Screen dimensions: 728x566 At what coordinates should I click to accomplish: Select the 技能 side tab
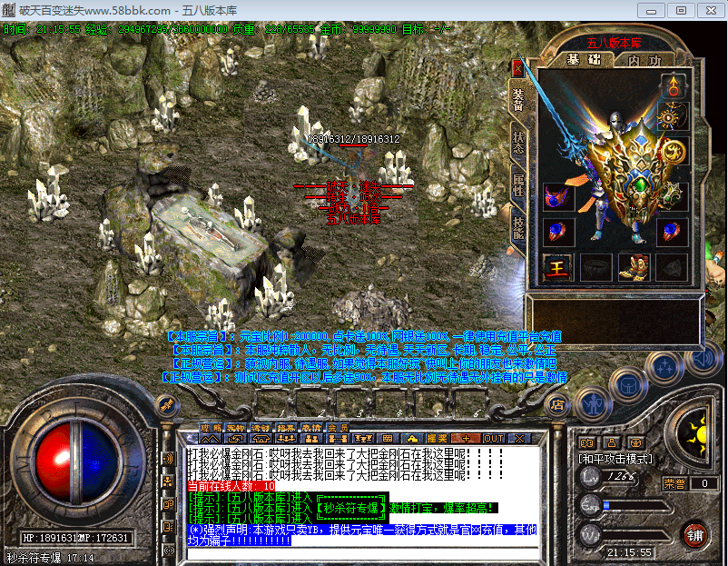coord(518,228)
